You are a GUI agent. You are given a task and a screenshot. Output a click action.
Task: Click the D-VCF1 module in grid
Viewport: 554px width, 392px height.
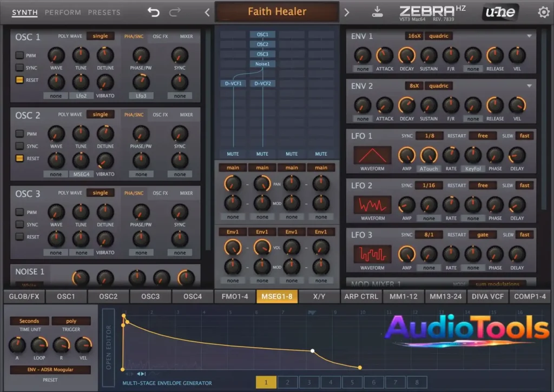233,83
